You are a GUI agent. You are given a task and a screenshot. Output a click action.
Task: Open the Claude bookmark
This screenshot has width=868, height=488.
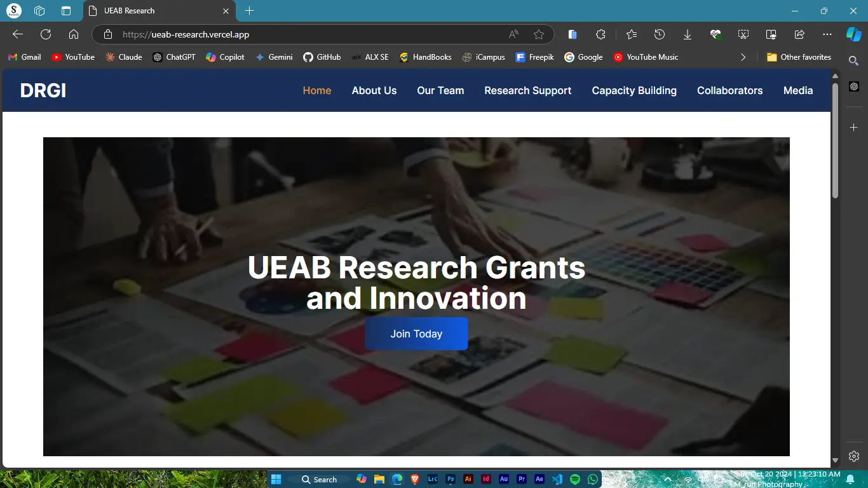pyautogui.click(x=124, y=57)
